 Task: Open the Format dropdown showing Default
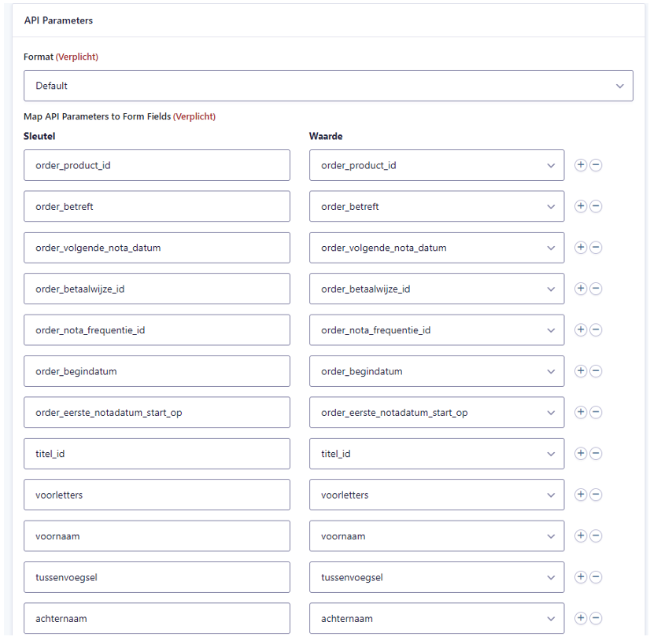click(x=328, y=86)
